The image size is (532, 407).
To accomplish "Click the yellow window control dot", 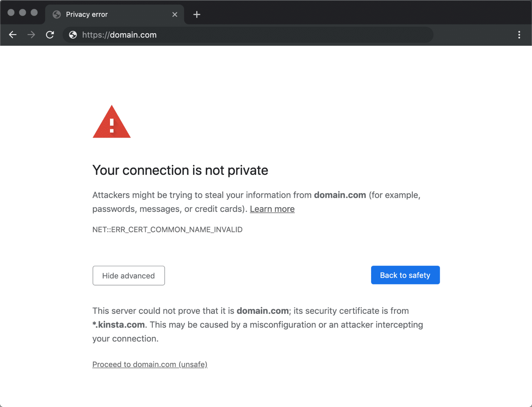I will pyautogui.click(x=23, y=12).
